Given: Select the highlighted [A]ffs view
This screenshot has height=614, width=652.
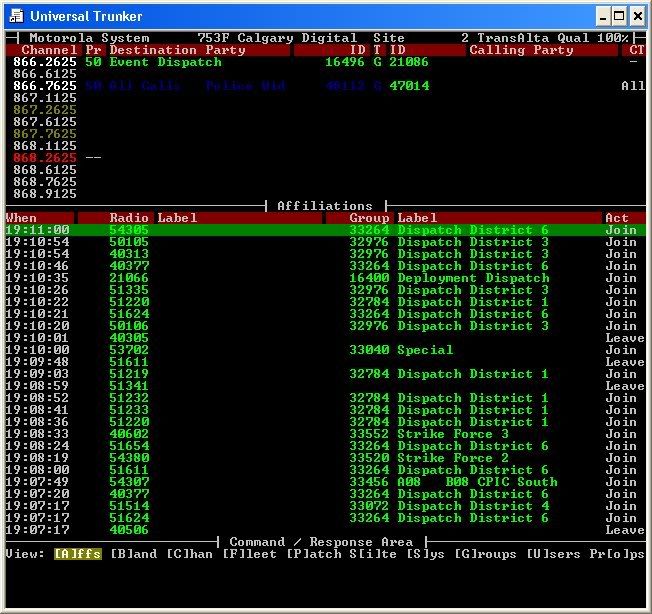Looking at the screenshot, I should [77, 554].
